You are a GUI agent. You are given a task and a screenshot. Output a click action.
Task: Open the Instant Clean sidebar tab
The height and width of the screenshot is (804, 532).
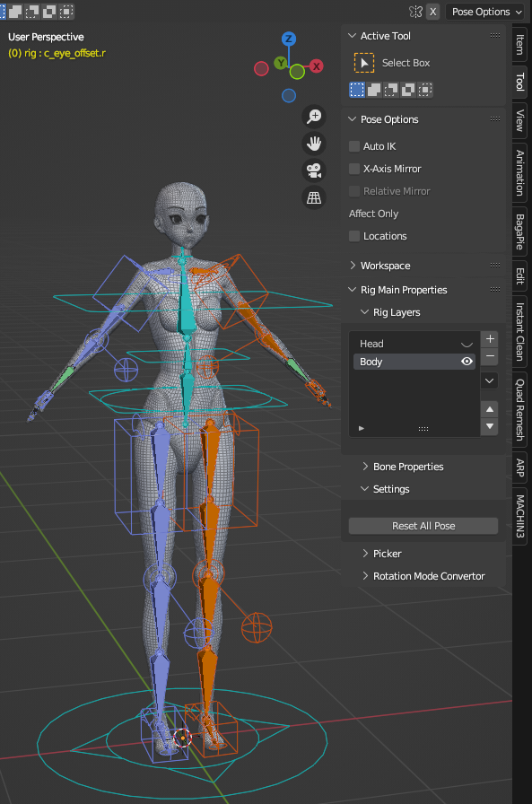519,331
